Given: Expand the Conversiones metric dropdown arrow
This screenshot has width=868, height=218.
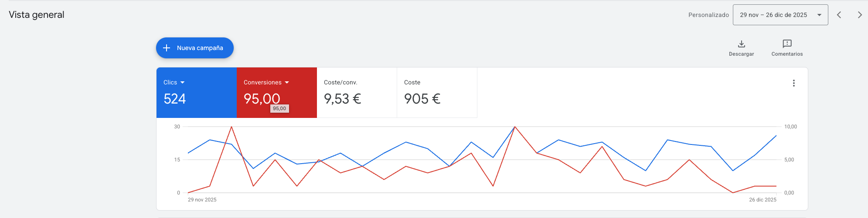Looking at the screenshot, I should pos(287,83).
